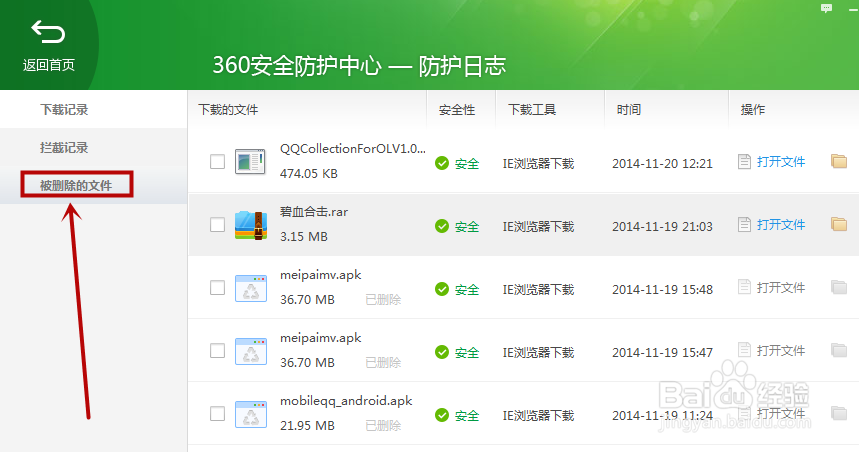Check the box for mobileqq_android.apk
This screenshot has width=859, height=452.
pyautogui.click(x=217, y=414)
